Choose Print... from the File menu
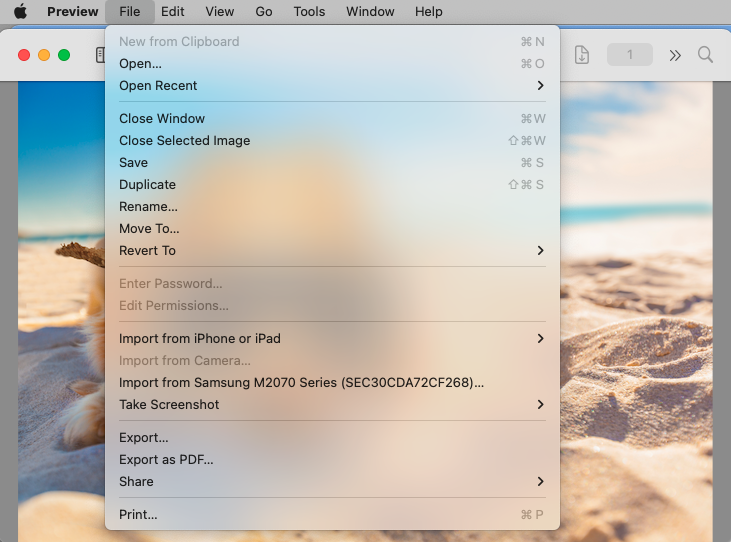731x542 pixels. click(x=332, y=514)
